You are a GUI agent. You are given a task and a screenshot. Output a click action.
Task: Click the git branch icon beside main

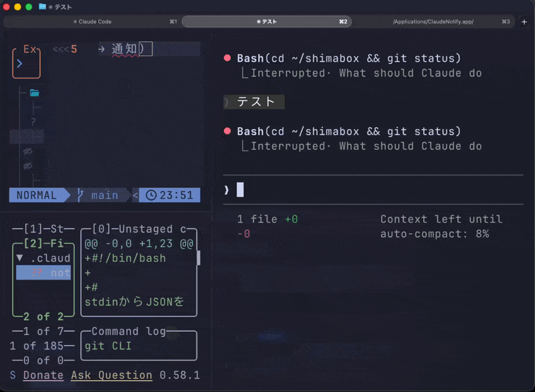(81, 195)
